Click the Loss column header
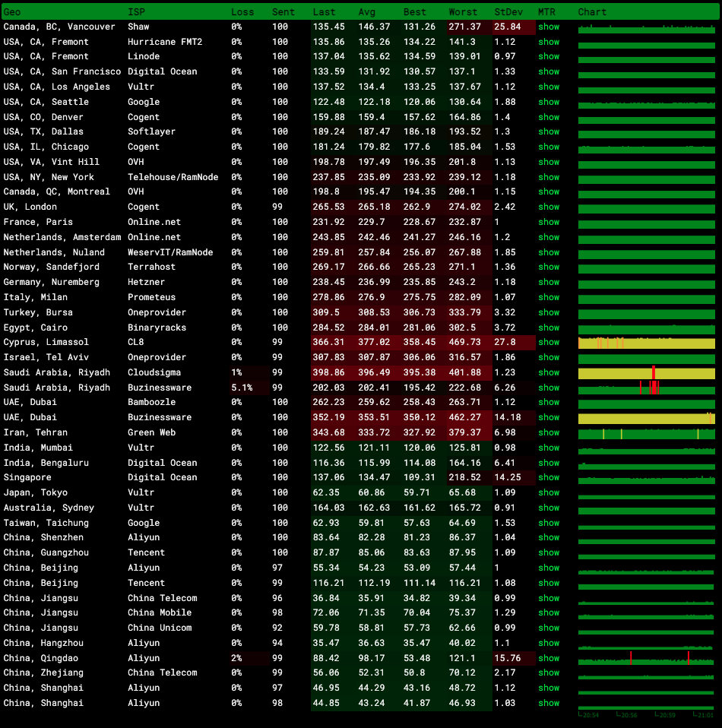Viewport: 722px width, 728px height. 242,12
